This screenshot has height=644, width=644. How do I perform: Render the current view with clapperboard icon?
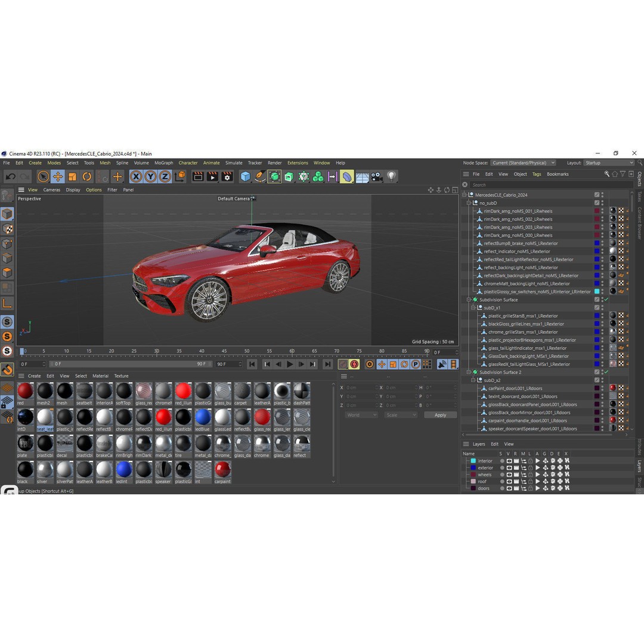click(198, 177)
